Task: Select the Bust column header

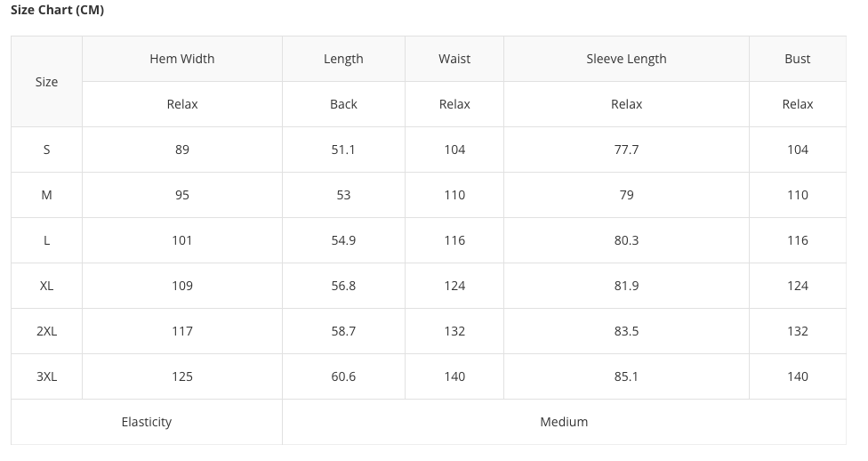Action: click(x=798, y=59)
